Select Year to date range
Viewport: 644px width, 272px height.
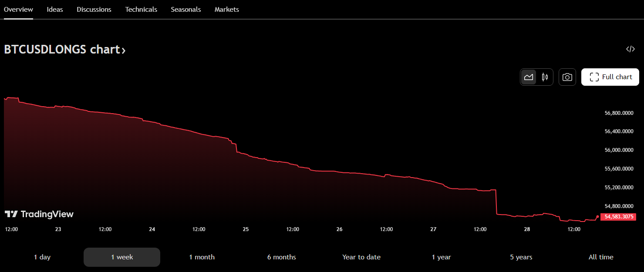(361, 257)
